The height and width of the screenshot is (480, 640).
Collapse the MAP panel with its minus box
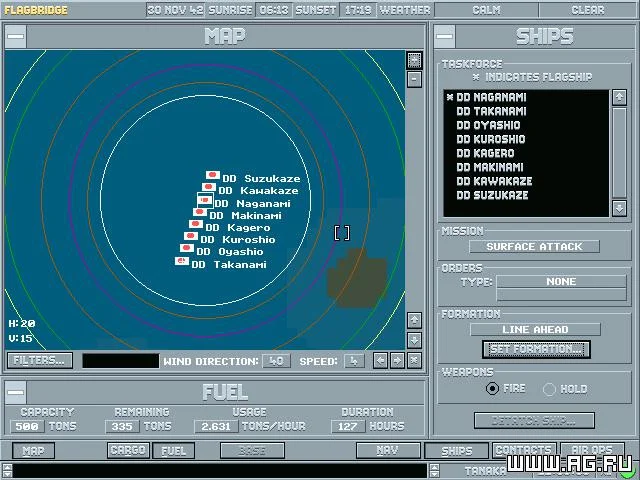click(x=16, y=36)
